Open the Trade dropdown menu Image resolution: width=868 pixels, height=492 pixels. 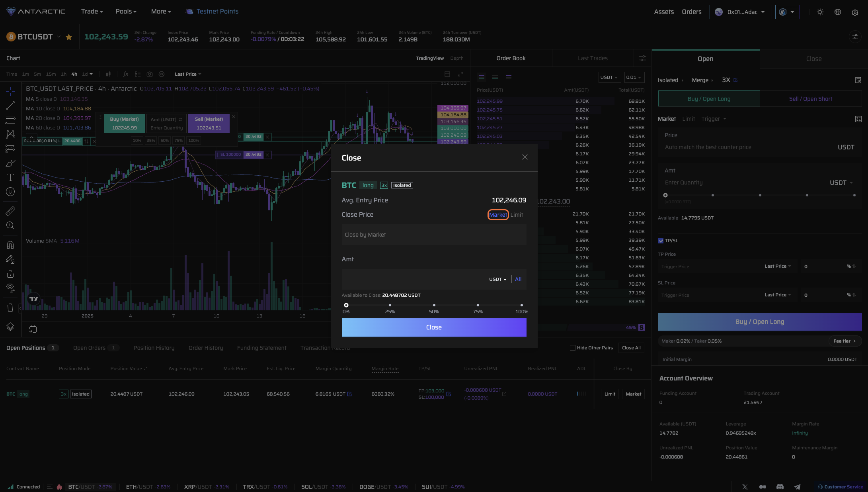[x=92, y=12]
